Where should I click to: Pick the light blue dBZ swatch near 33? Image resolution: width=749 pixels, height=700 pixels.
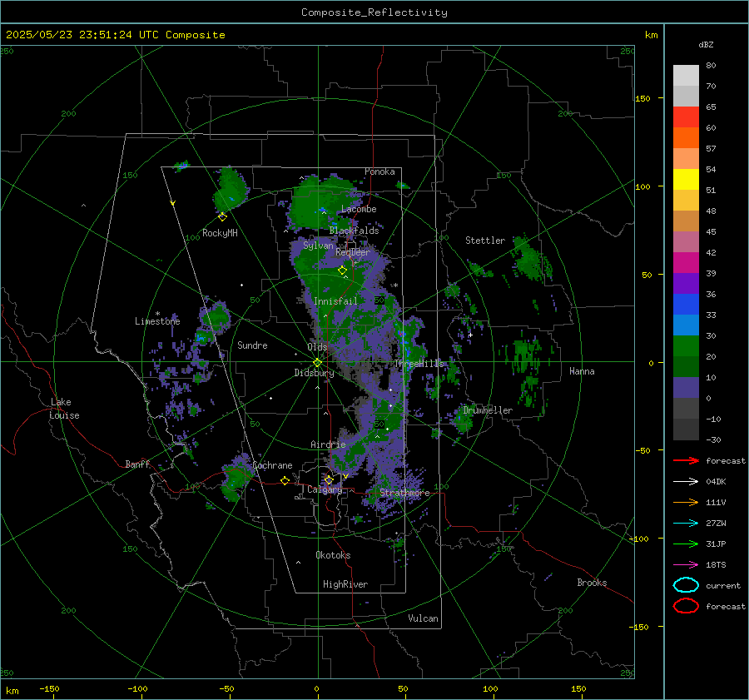pyautogui.click(x=686, y=325)
